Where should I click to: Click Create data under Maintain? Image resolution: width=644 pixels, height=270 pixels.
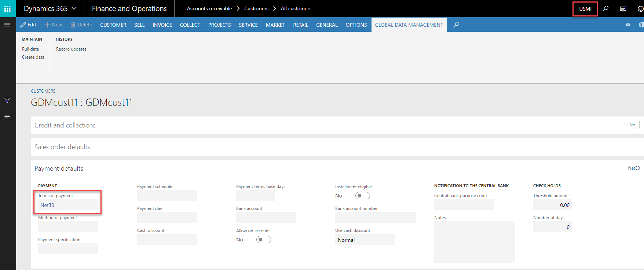click(33, 57)
